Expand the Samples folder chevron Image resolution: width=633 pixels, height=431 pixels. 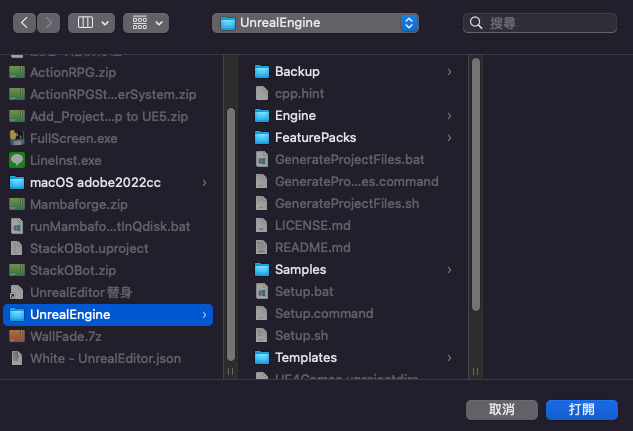tap(449, 270)
